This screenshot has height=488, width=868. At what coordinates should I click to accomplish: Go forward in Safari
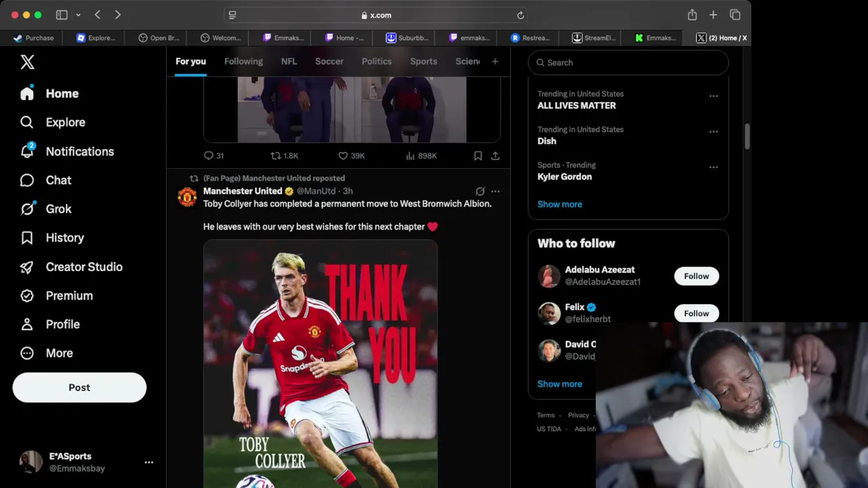click(117, 15)
